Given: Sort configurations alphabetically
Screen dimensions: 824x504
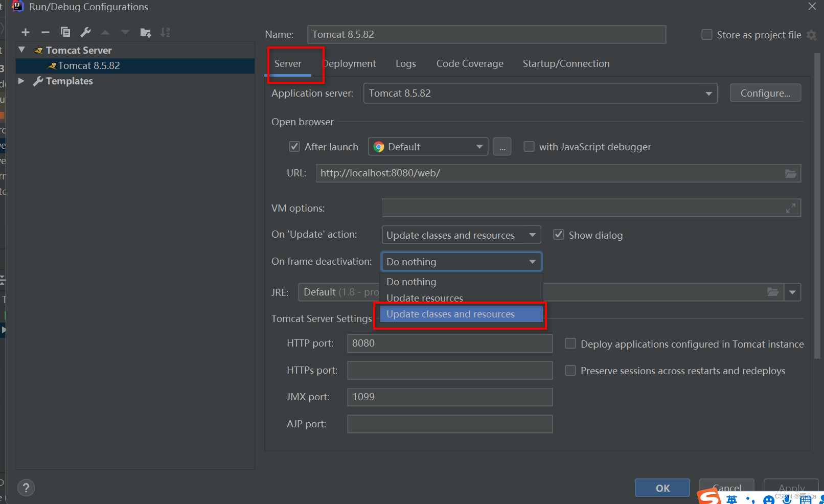Looking at the screenshot, I should coord(165,32).
